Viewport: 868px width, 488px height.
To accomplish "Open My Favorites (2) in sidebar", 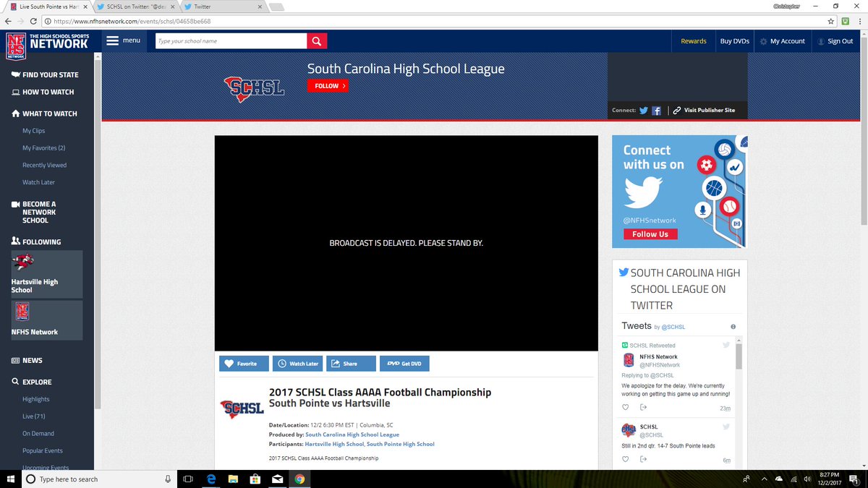I will point(43,148).
